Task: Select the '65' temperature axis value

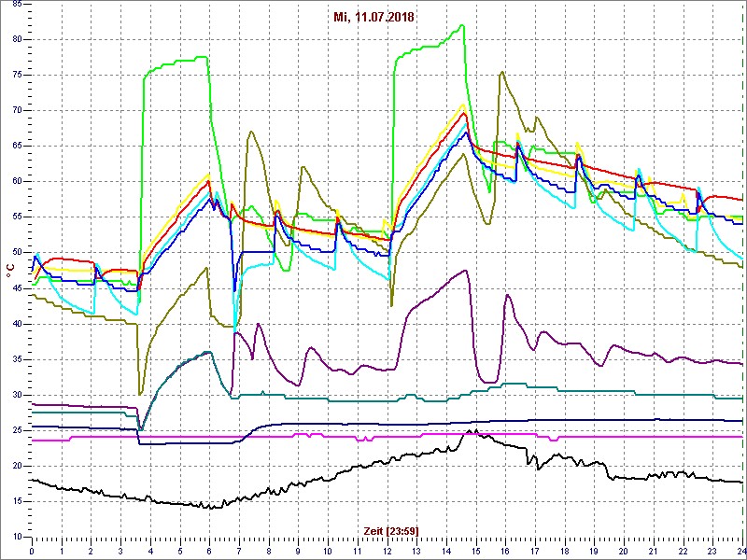Action: click(16, 147)
